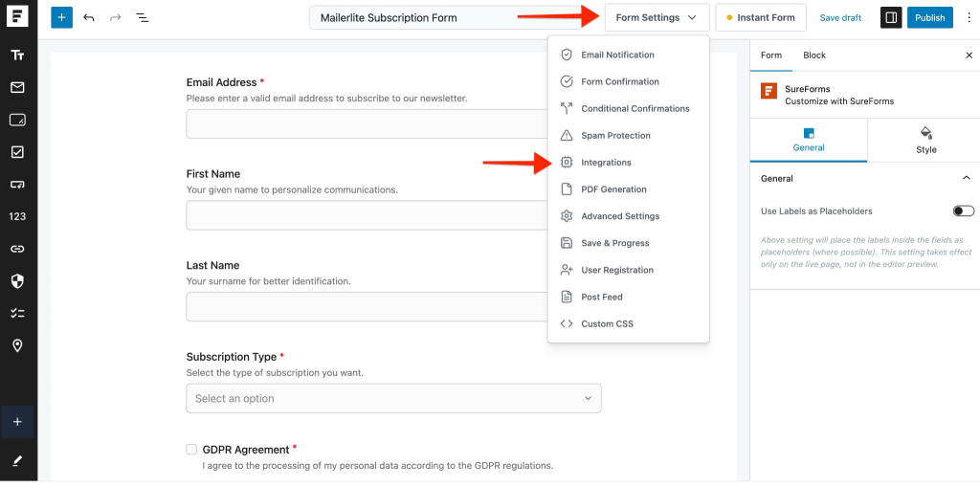Click the PDF Generation document icon
Screen dimensions: 980x487
567,189
